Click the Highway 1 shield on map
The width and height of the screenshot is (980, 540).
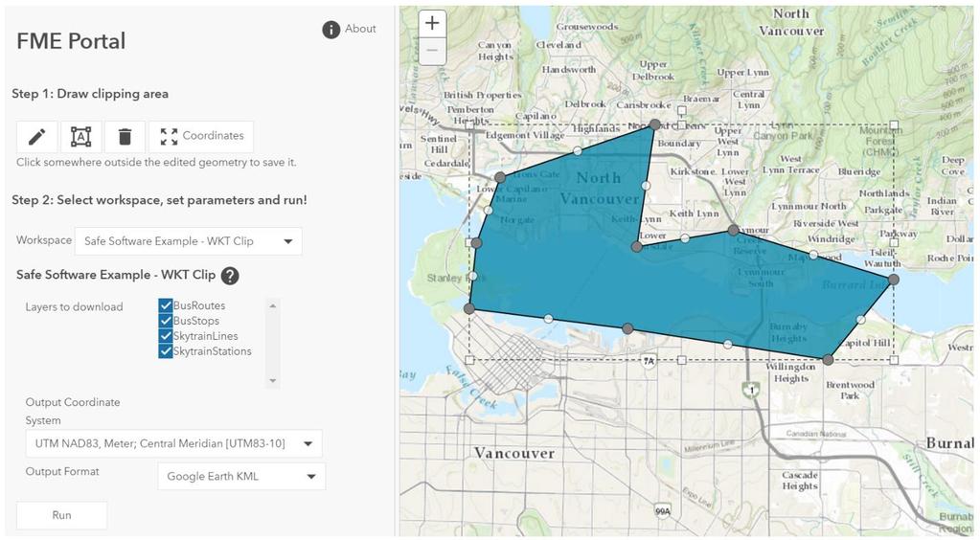pyautogui.click(x=753, y=390)
